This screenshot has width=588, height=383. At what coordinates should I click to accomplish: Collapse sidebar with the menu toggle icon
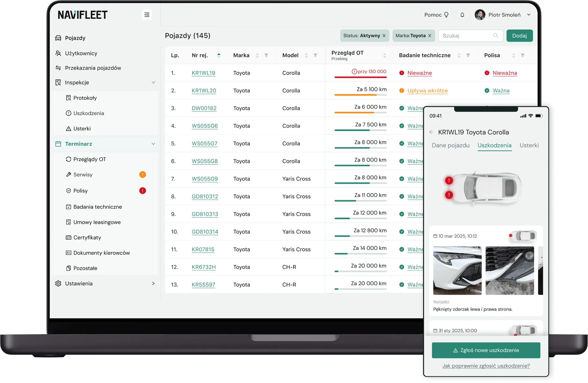pyautogui.click(x=147, y=15)
